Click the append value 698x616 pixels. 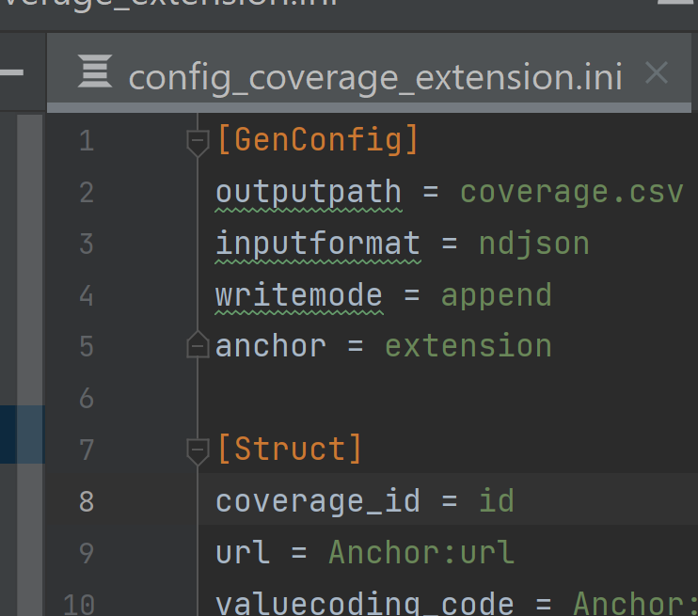[497, 295]
